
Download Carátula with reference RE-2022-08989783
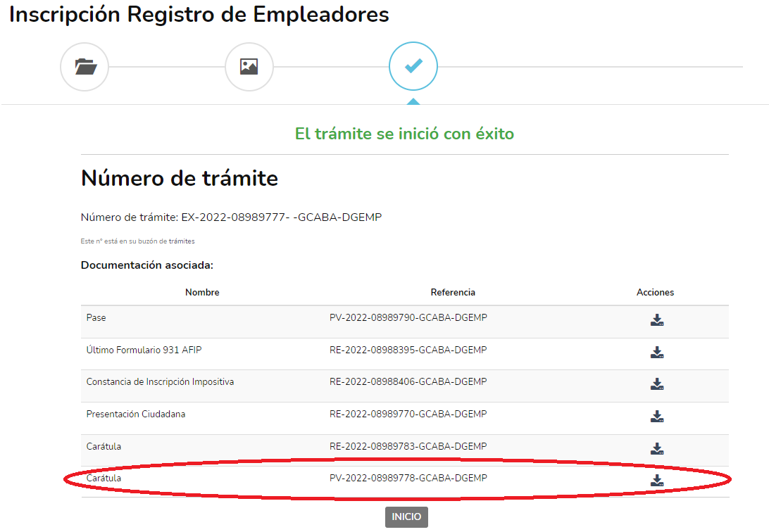(x=656, y=448)
